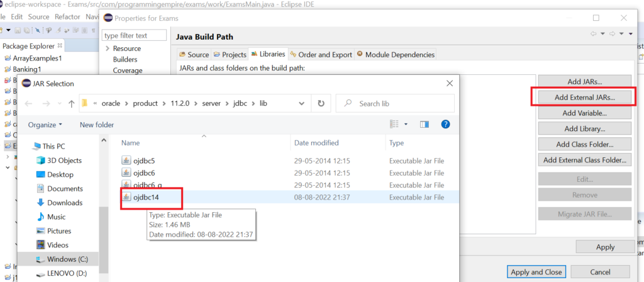Select Coverage in properties tree
This screenshot has height=282, width=644.
click(127, 70)
